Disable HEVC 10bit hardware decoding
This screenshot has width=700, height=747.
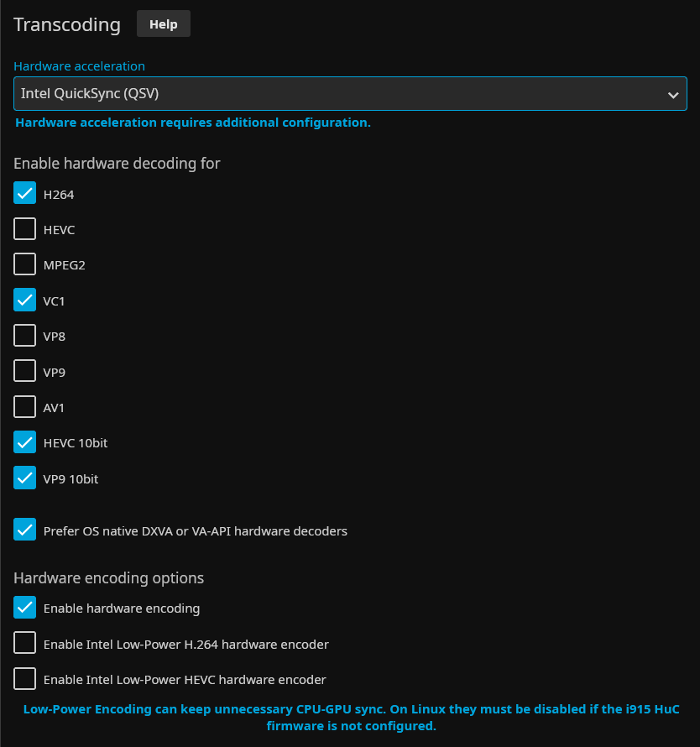pyautogui.click(x=25, y=441)
